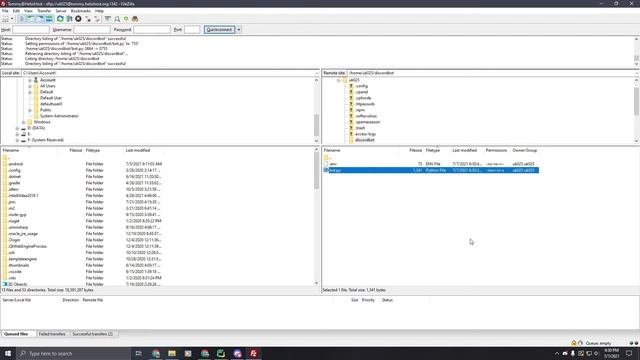Open the Help menu
The height and width of the screenshot is (360, 640).
[99, 11]
